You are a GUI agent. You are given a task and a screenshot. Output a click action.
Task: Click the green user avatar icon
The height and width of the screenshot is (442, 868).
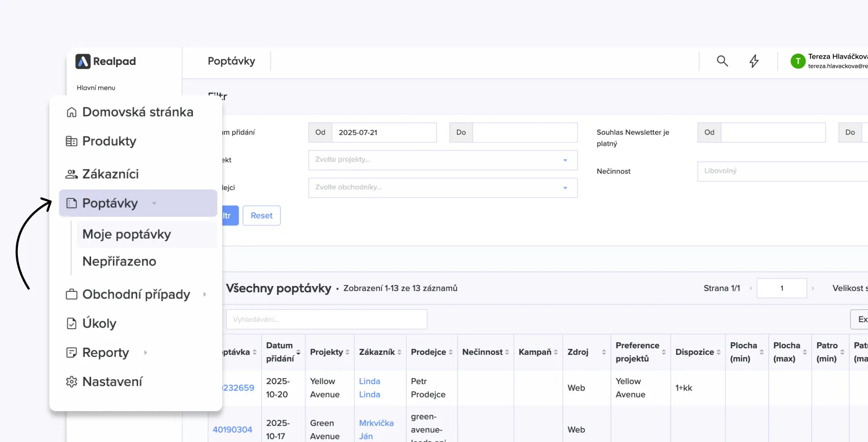(798, 61)
